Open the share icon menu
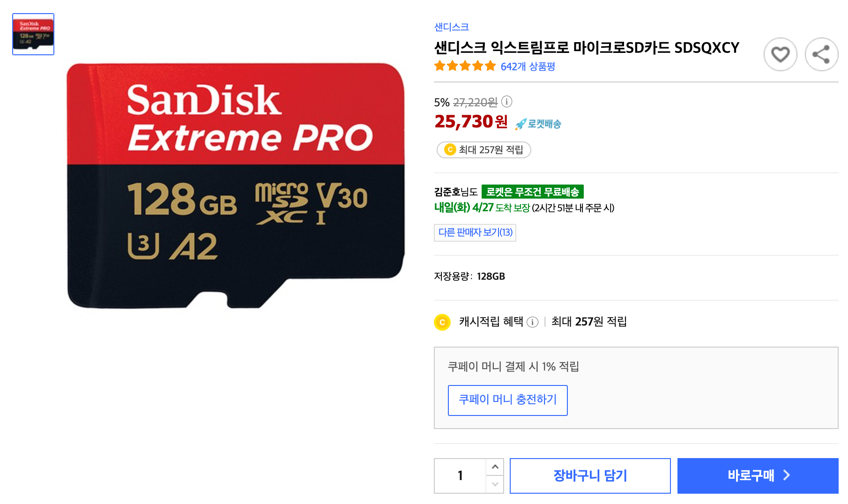The image size is (848, 504). [821, 54]
